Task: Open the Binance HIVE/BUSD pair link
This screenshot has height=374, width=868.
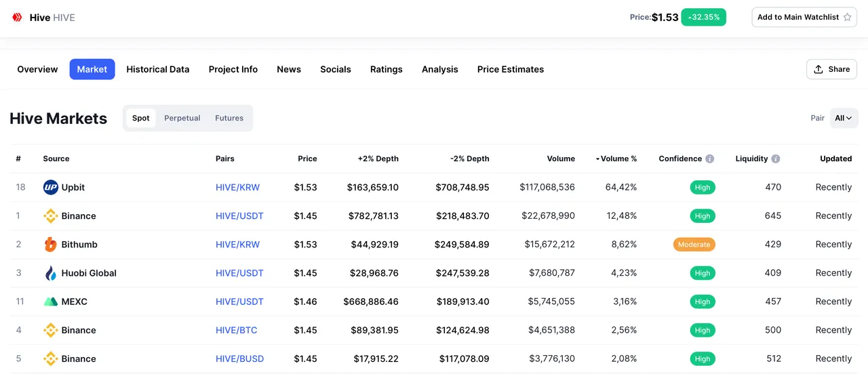Action: click(x=239, y=359)
